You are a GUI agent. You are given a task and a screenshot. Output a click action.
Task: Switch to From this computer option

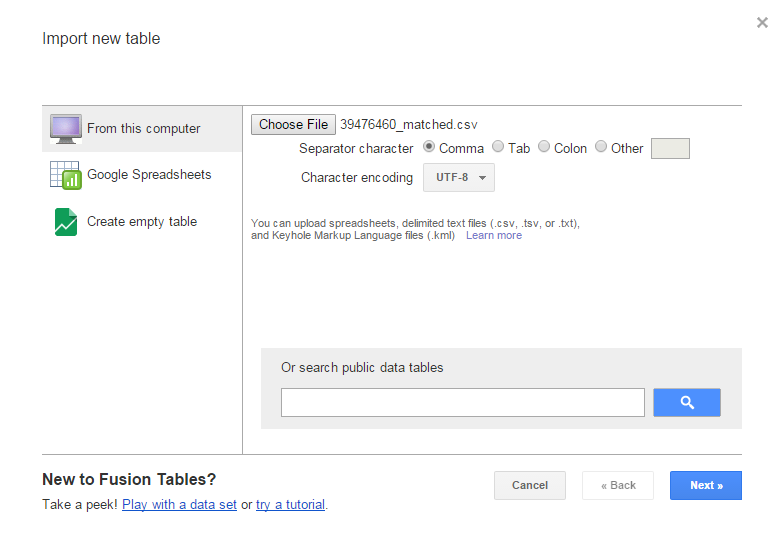tap(142, 129)
